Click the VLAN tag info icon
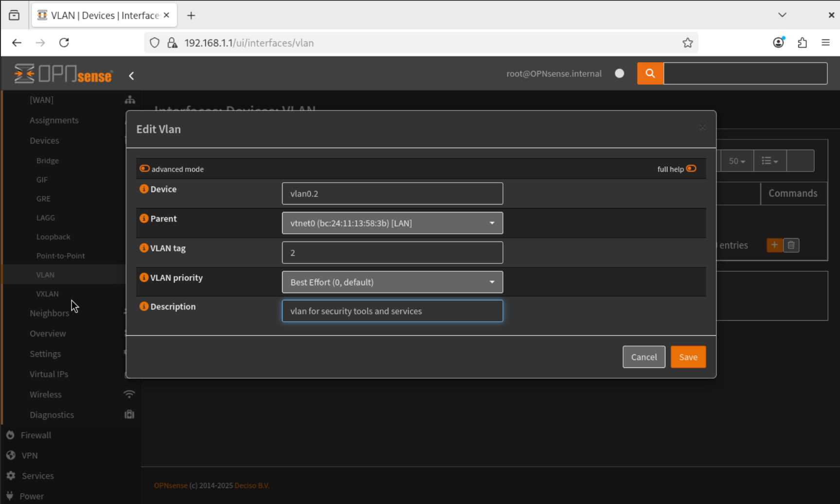Viewport: 840px width, 504px height. [143, 248]
